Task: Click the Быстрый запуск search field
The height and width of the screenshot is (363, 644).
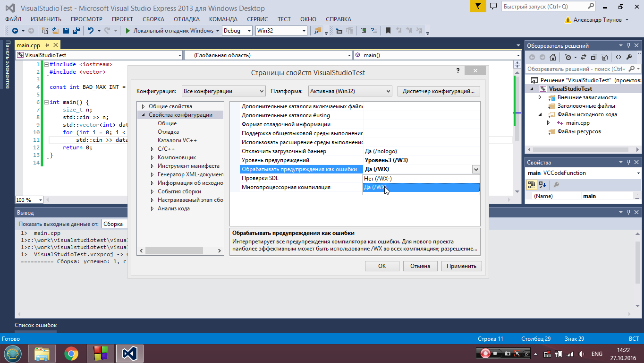Action: (549, 7)
